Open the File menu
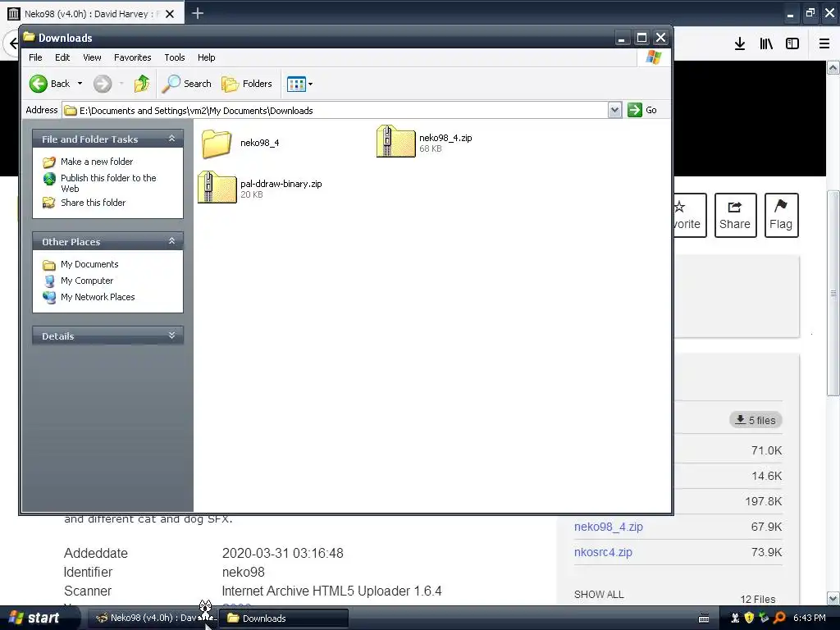840x630 pixels. click(35, 57)
